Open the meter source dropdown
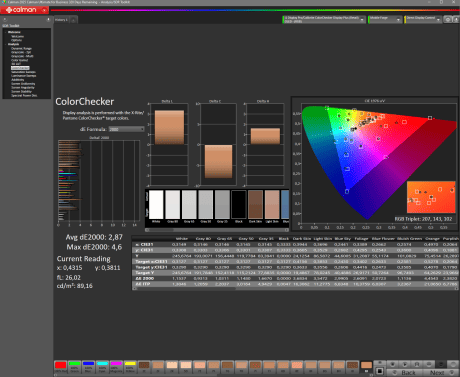Viewport: 460px width, 377px height. pos(324,20)
